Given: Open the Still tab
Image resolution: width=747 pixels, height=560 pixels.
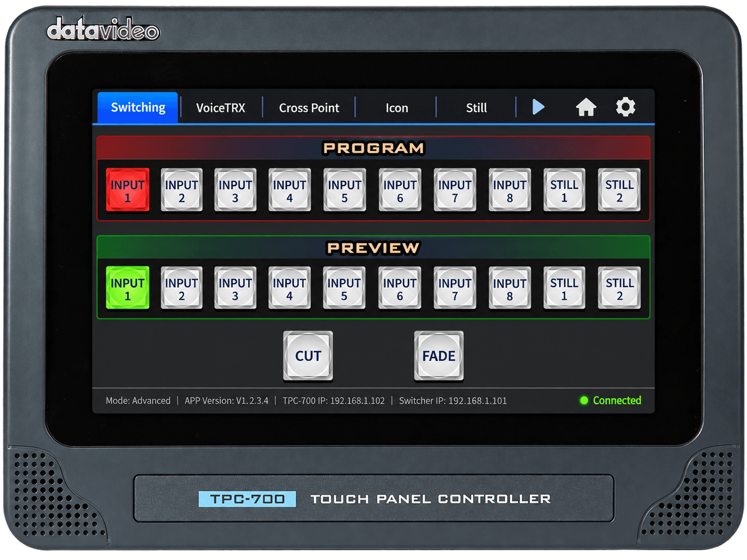Looking at the screenshot, I should tap(476, 108).
